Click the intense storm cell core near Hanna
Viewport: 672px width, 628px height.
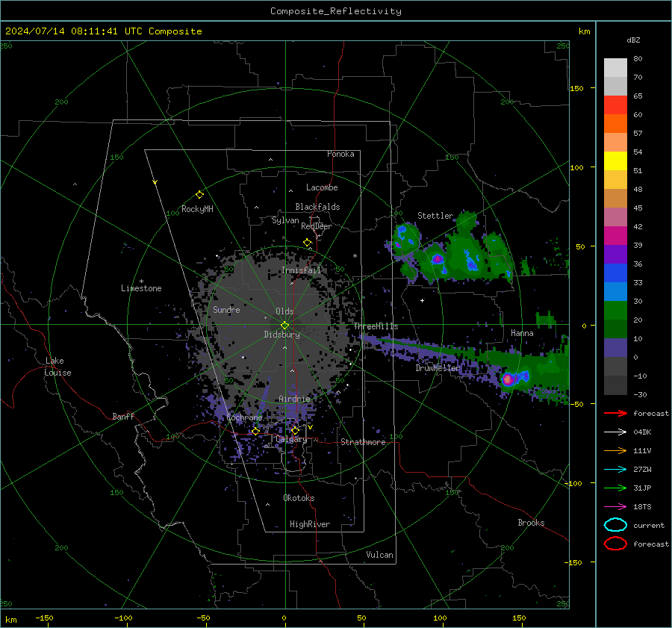[x=508, y=379]
